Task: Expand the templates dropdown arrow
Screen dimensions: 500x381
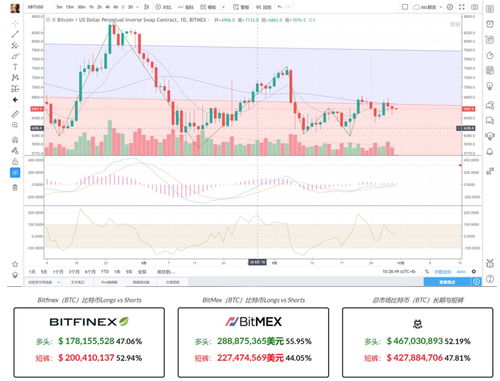Action: (x=223, y=7)
